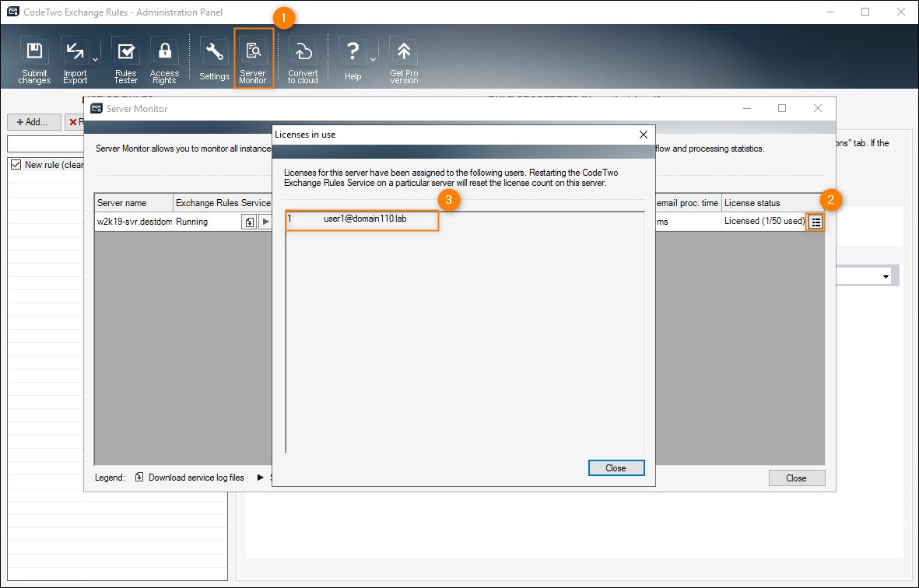
Task: Select the Server name column header
Action: click(134, 203)
